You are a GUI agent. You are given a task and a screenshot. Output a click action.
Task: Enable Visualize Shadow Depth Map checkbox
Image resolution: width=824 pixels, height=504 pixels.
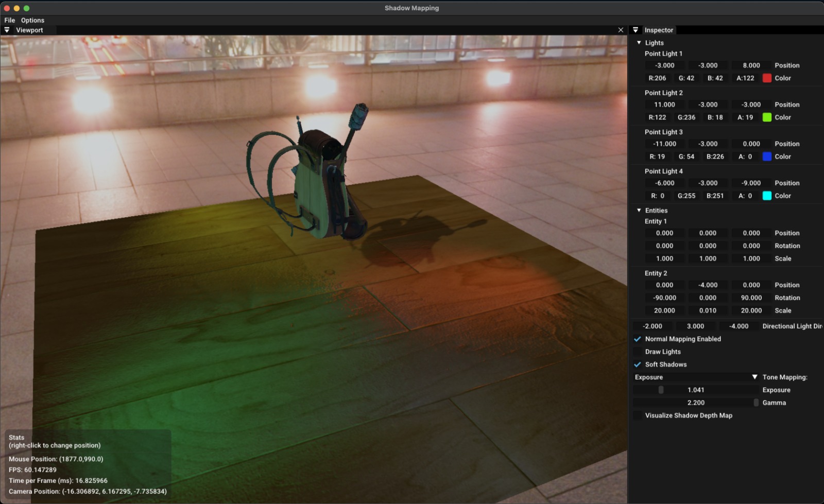coord(638,415)
